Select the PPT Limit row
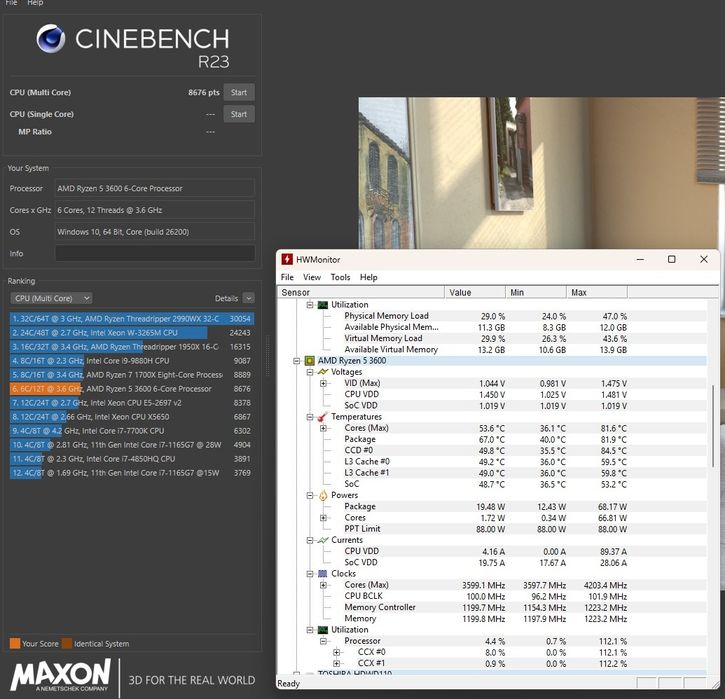Image resolution: width=725 pixels, height=699 pixels. (x=492, y=529)
